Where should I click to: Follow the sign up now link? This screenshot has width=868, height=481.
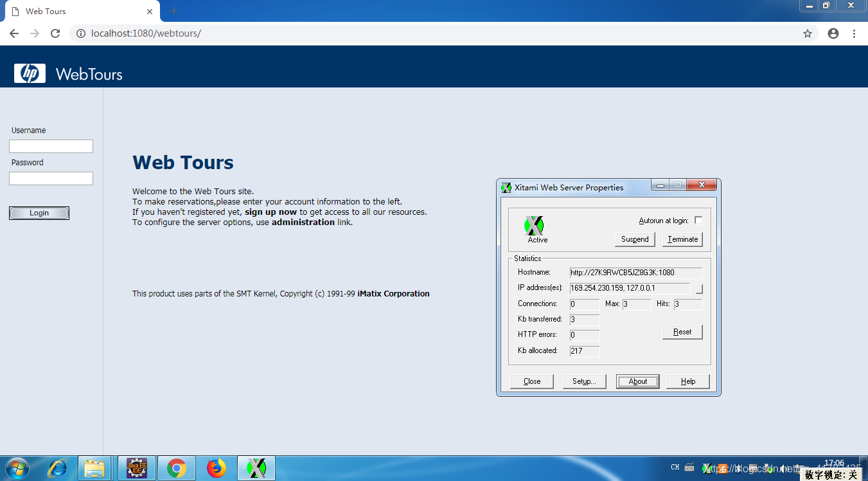270,212
